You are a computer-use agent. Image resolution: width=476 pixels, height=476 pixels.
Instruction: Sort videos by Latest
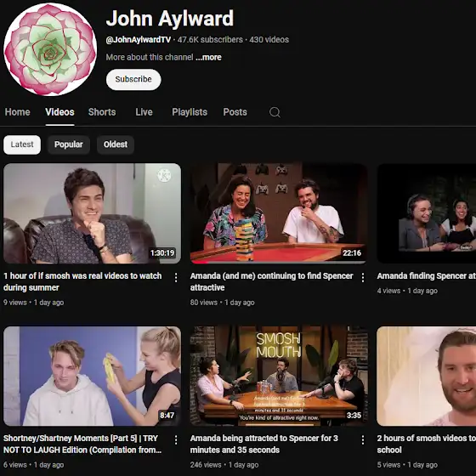[x=22, y=144]
